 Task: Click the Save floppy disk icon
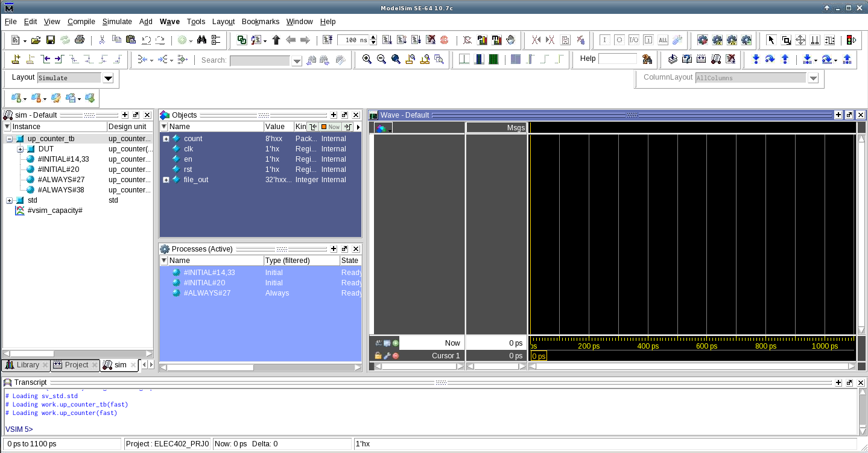point(51,40)
